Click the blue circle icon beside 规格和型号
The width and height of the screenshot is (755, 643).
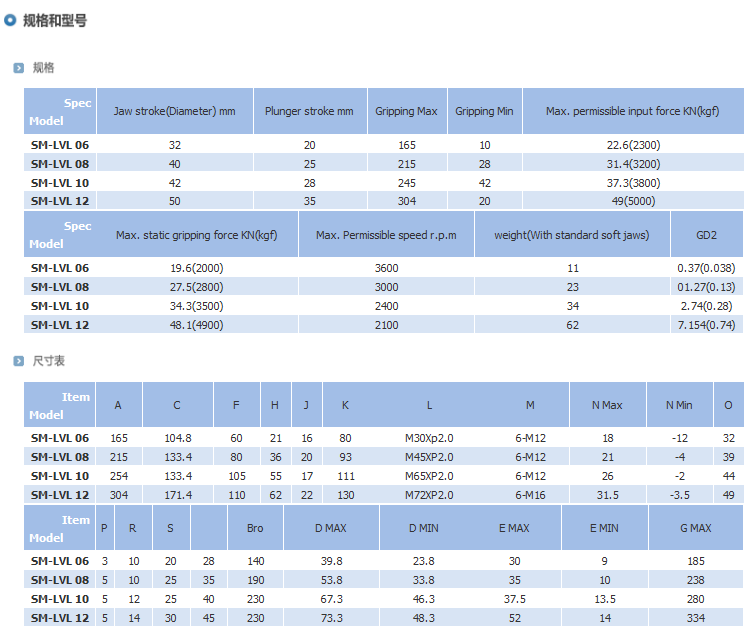point(10,20)
